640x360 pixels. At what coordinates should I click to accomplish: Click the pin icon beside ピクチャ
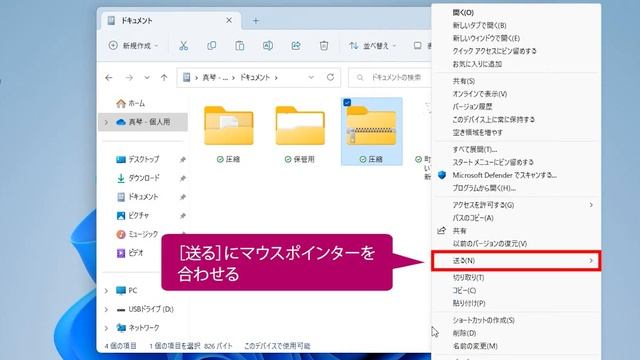point(183,216)
